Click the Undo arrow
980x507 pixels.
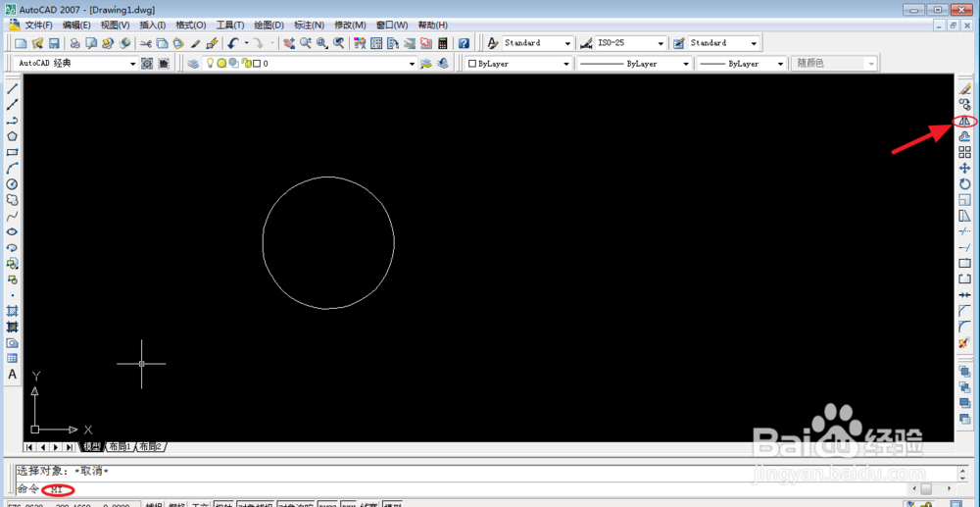(x=232, y=43)
